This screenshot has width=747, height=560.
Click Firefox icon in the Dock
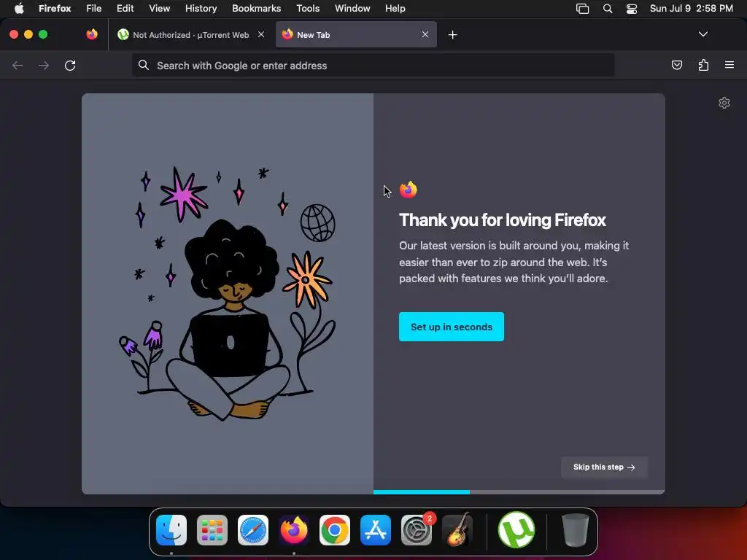[294, 530]
